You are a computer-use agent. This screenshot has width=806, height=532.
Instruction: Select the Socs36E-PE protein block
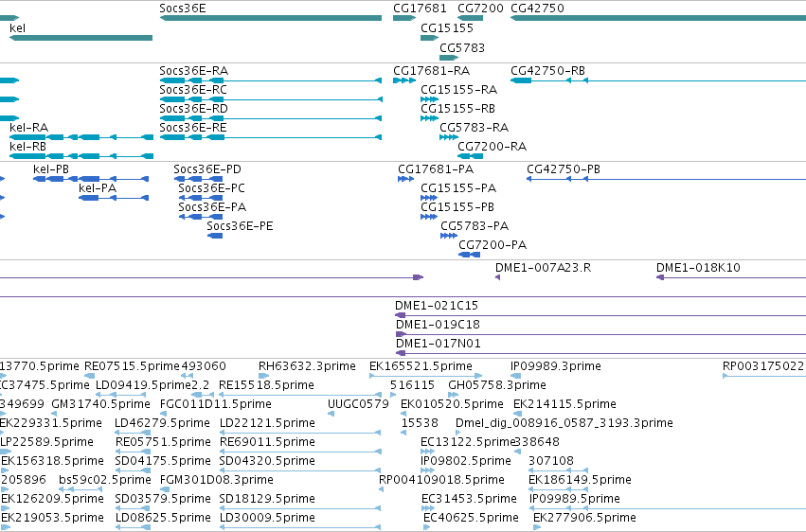[215, 236]
